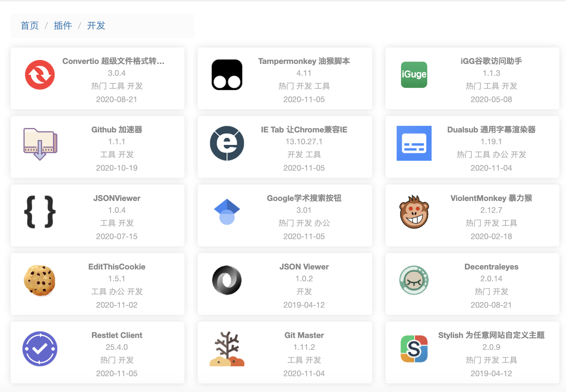The height and width of the screenshot is (392, 566).
Task: Click the Restlet Client title
Action: (117, 335)
